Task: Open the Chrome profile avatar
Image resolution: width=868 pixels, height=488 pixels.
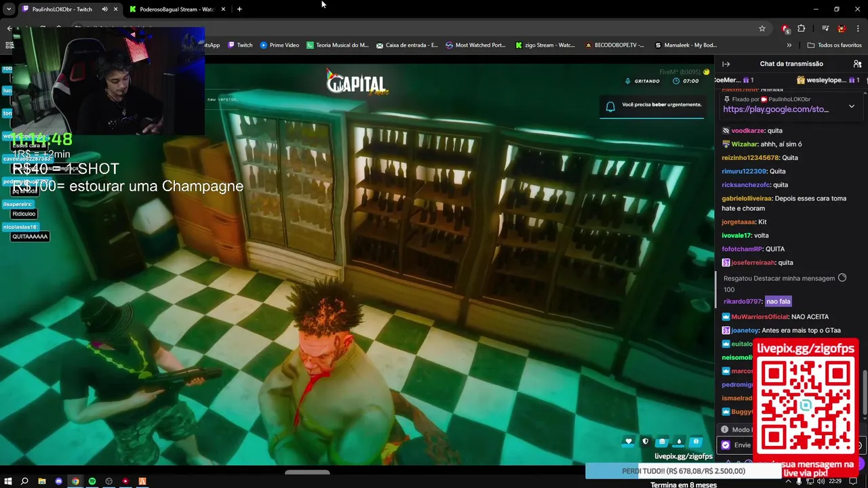Action: [x=842, y=28]
